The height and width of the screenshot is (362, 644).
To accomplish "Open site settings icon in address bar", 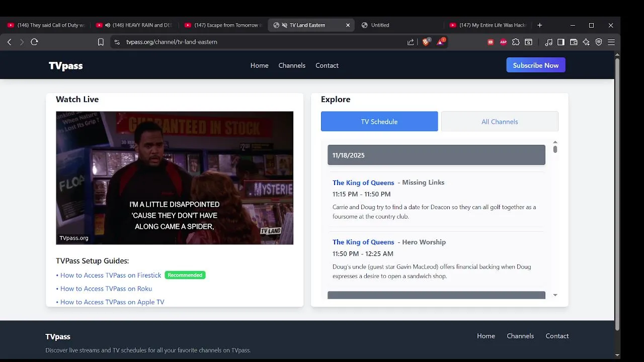I will tap(117, 42).
